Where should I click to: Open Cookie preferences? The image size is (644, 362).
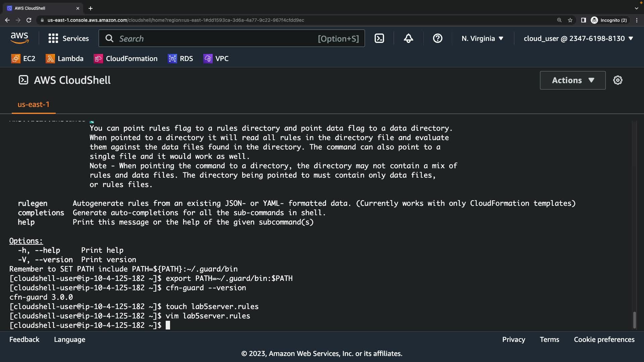604,340
